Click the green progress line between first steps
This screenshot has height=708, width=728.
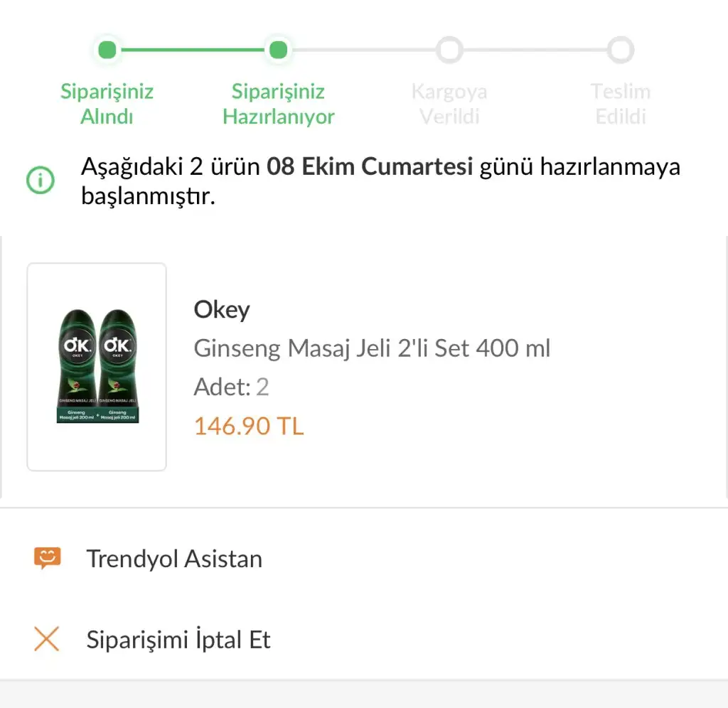click(193, 50)
